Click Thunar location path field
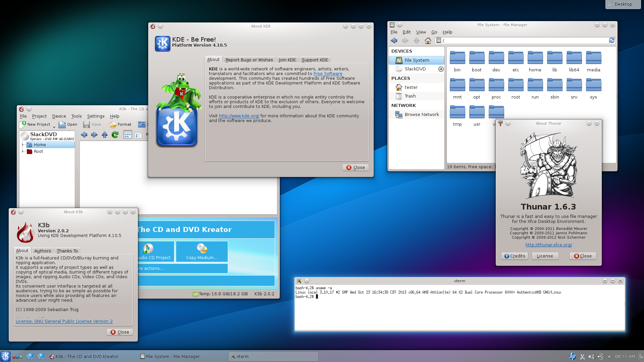 tap(525, 40)
